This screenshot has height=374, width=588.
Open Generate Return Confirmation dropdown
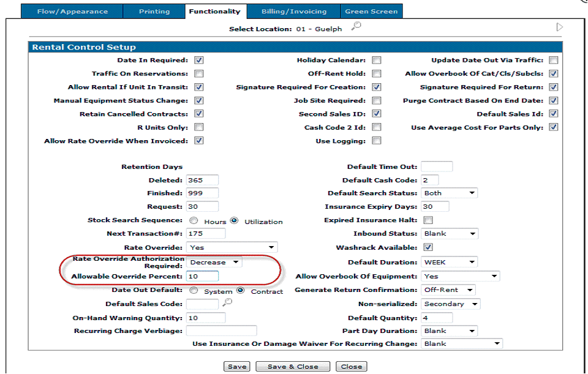pos(449,290)
